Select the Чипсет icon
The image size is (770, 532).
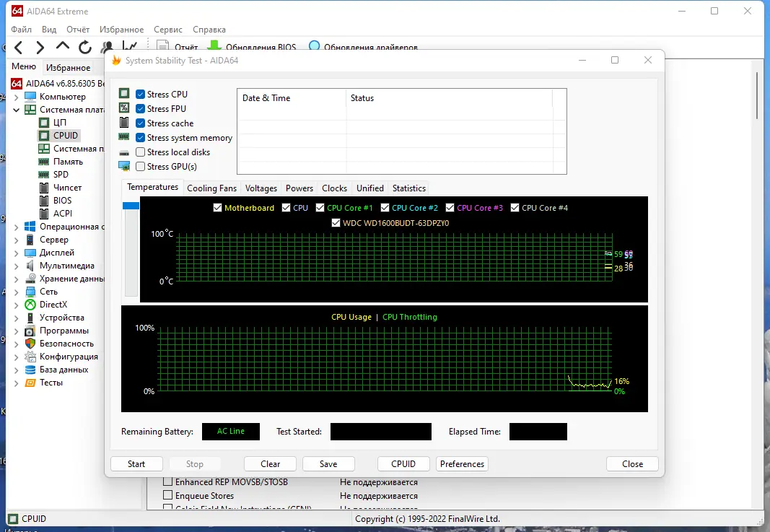[44, 188]
